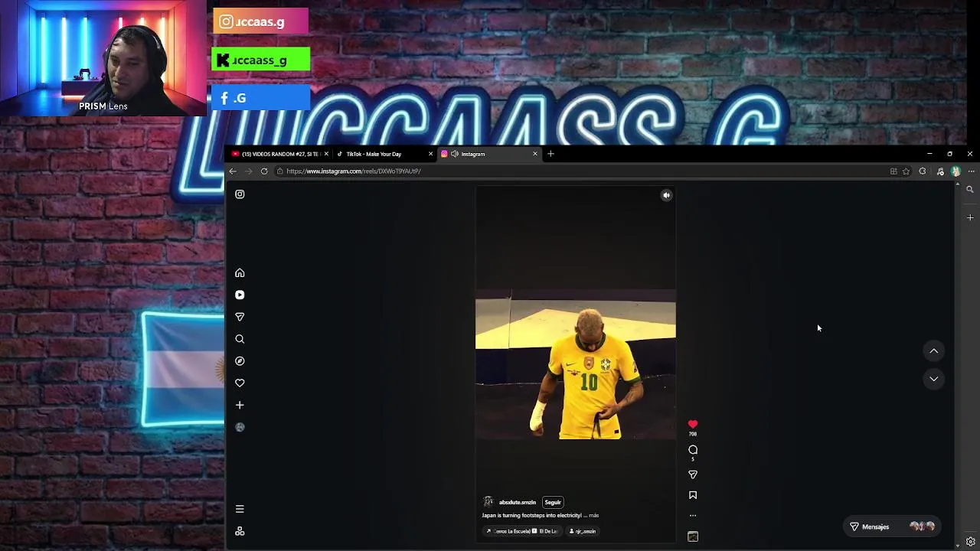
Task: Share the reel via paper plane icon
Action: coord(693,474)
